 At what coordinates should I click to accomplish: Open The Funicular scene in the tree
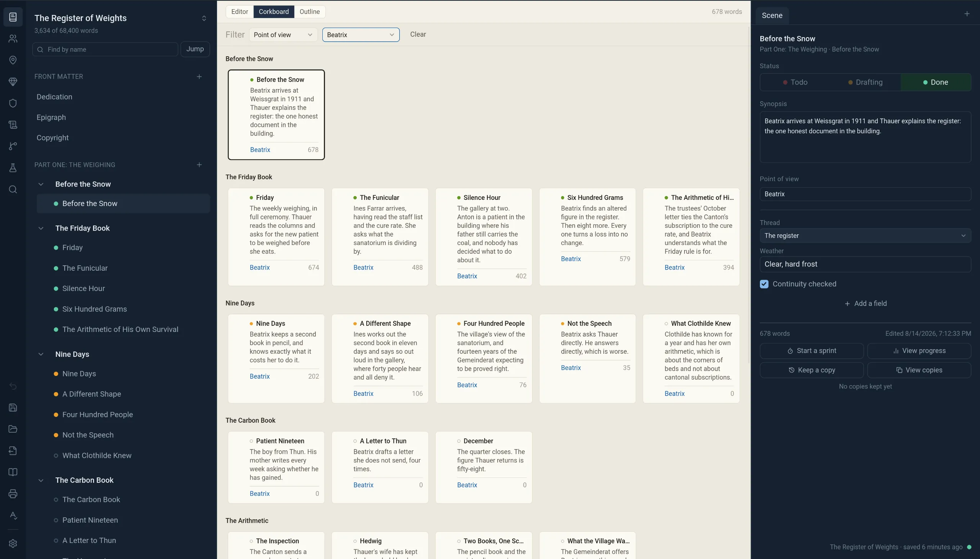click(123, 268)
